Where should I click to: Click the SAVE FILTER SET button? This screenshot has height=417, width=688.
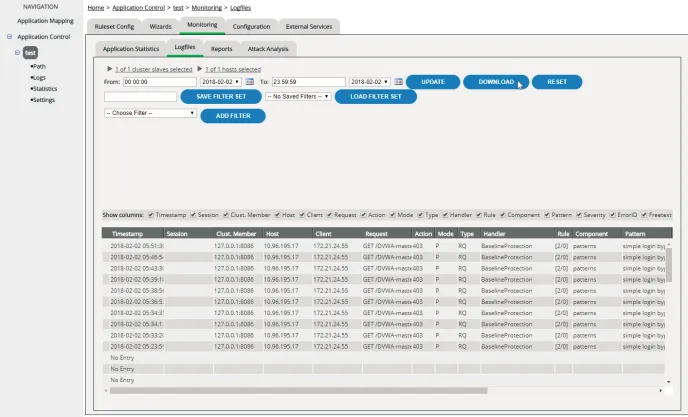(x=221, y=97)
